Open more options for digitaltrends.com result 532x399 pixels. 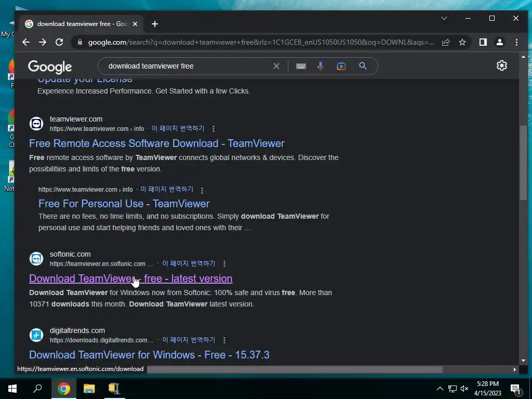click(x=224, y=340)
